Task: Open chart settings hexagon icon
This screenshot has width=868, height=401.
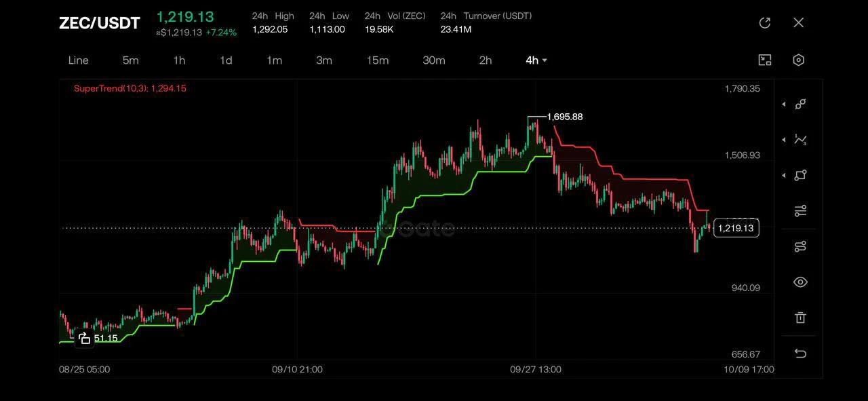Action: click(x=799, y=60)
